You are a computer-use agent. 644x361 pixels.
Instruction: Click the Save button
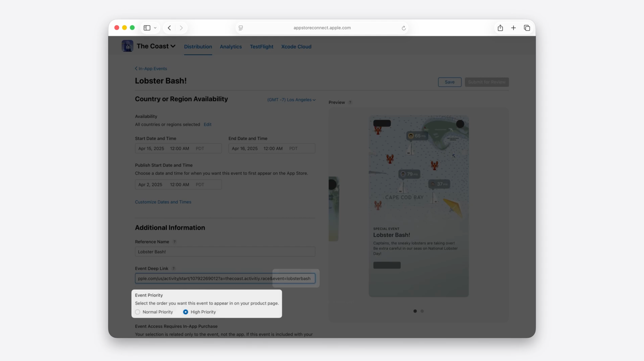[449, 82]
